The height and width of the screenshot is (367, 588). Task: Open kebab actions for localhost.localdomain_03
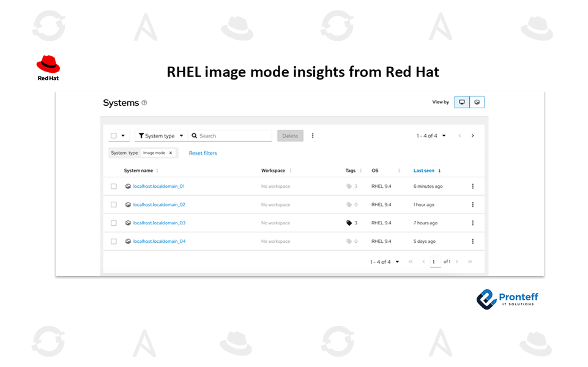coord(472,223)
